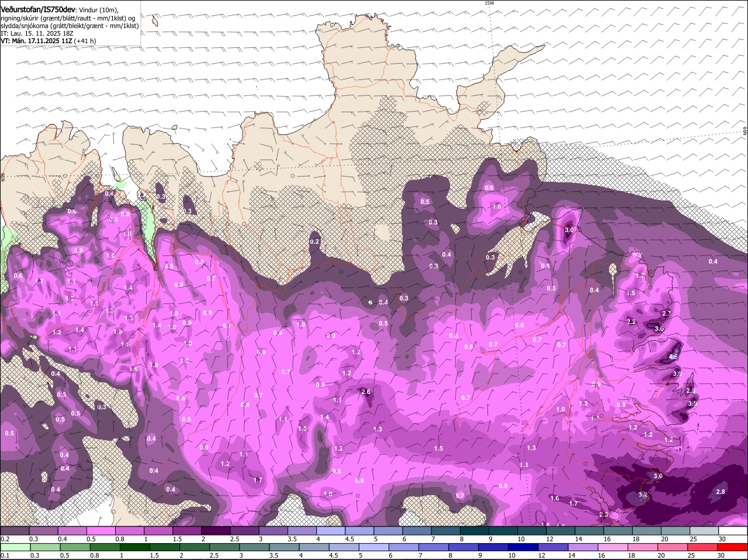
Task: Select lower legend bright red swatch at 30
Action: point(731,547)
